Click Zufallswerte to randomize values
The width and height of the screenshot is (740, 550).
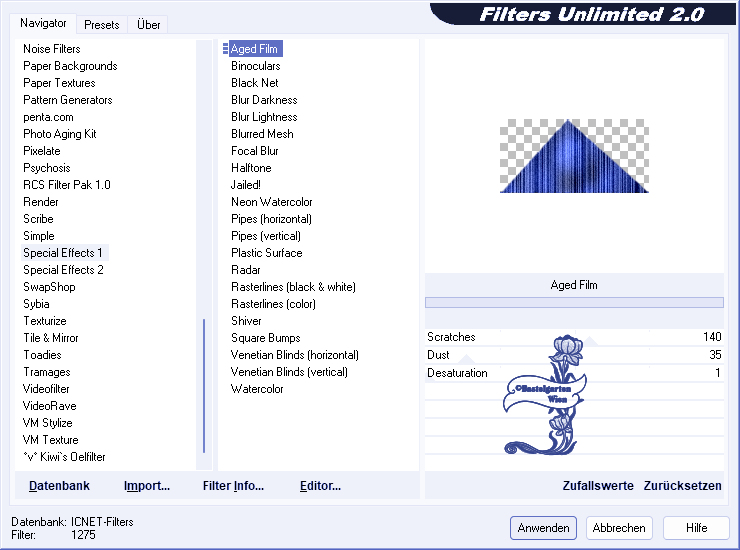pos(598,486)
